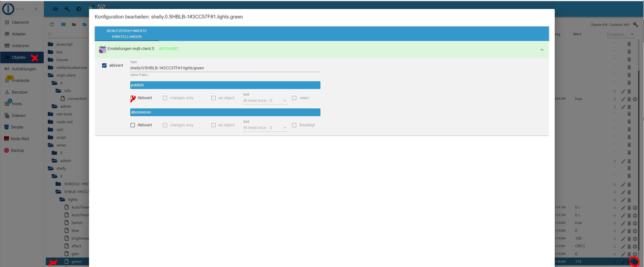Open the Einstellungen filter dropdown

click(620, 34)
